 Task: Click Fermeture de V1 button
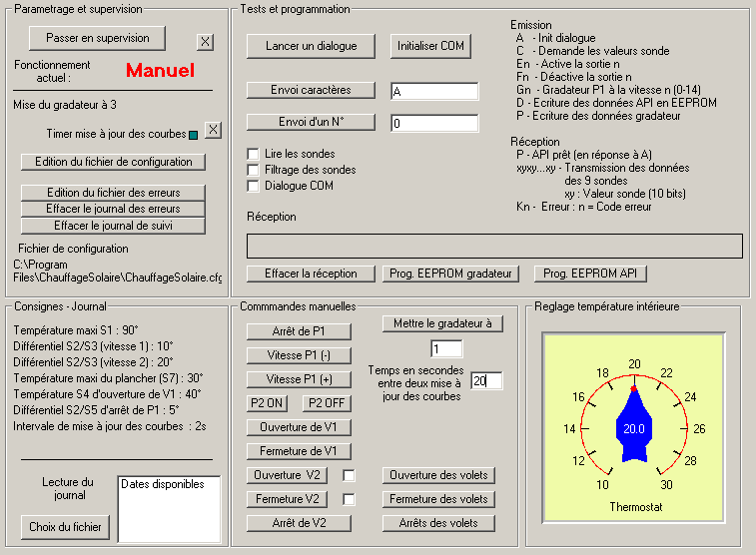pos(299,451)
